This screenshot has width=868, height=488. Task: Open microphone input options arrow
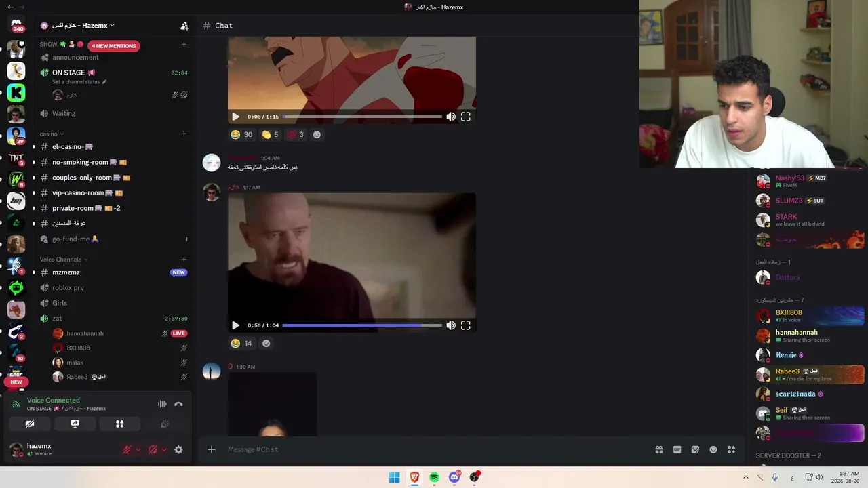coord(138,449)
